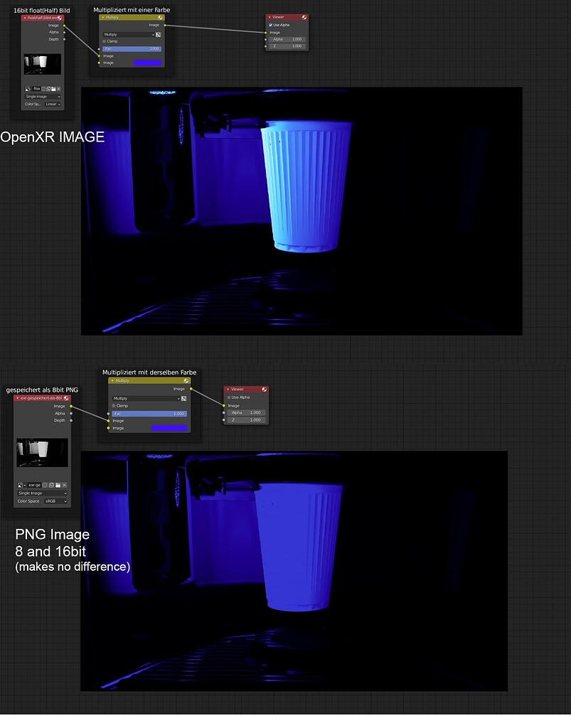Unlink datablock via X on exr-gespeichert-als-8bi node
The image size is (571, 728).
click(x=64, y=484)
